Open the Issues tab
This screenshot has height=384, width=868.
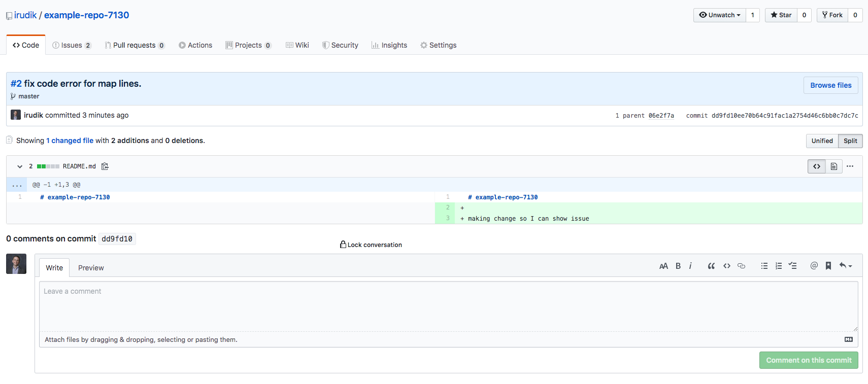(x=72, y=45)
